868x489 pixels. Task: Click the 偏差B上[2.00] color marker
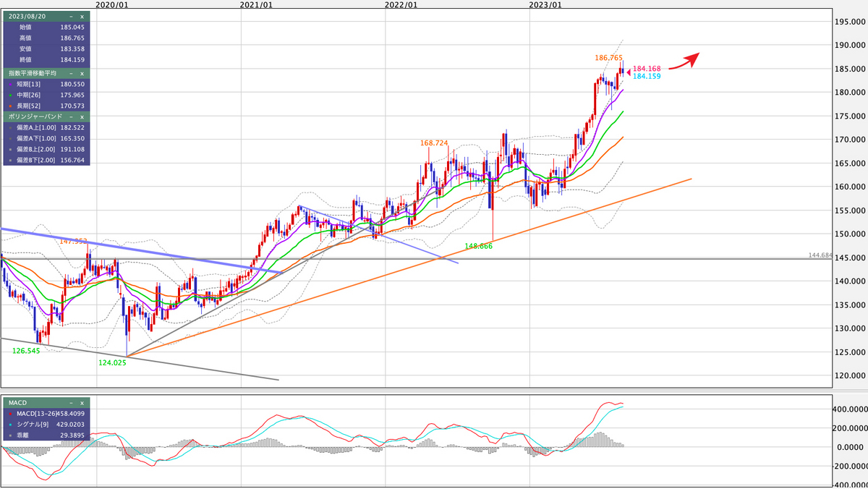click(x=9, y=149)
